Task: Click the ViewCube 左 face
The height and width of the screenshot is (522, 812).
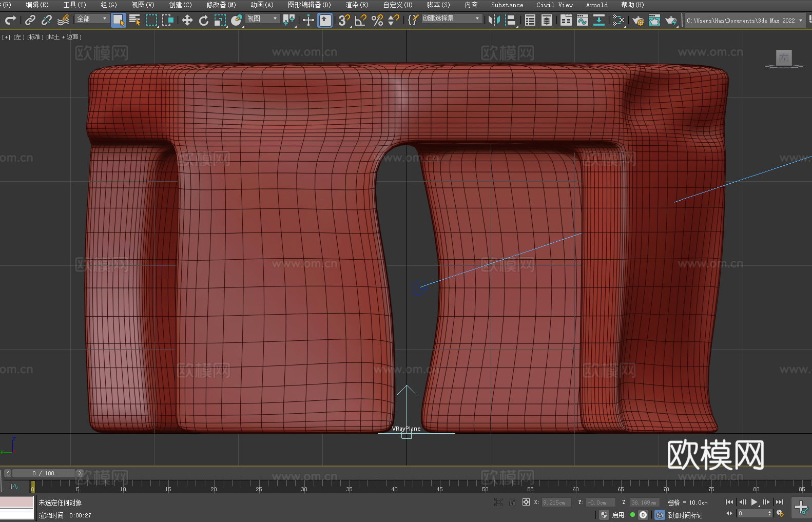Action: (784, 57)
